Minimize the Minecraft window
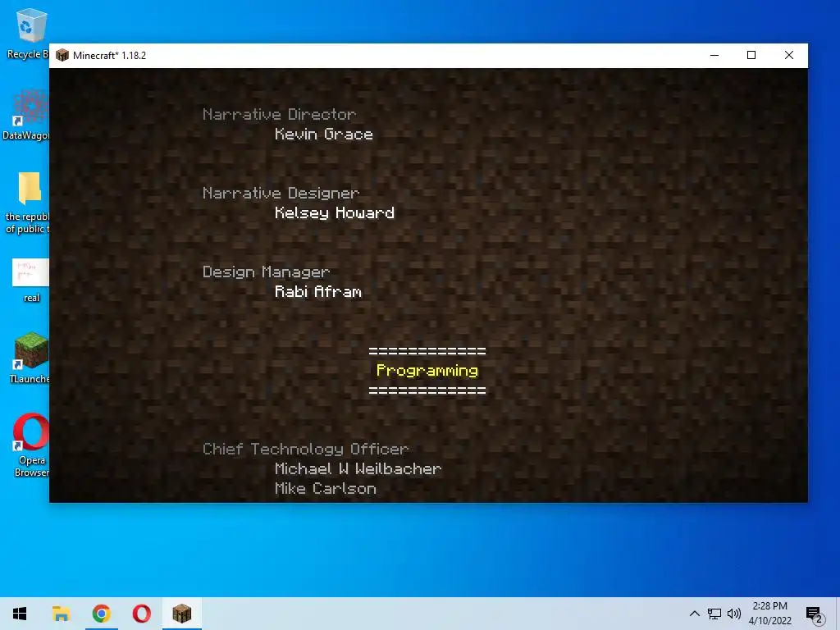 coord(714,55)
